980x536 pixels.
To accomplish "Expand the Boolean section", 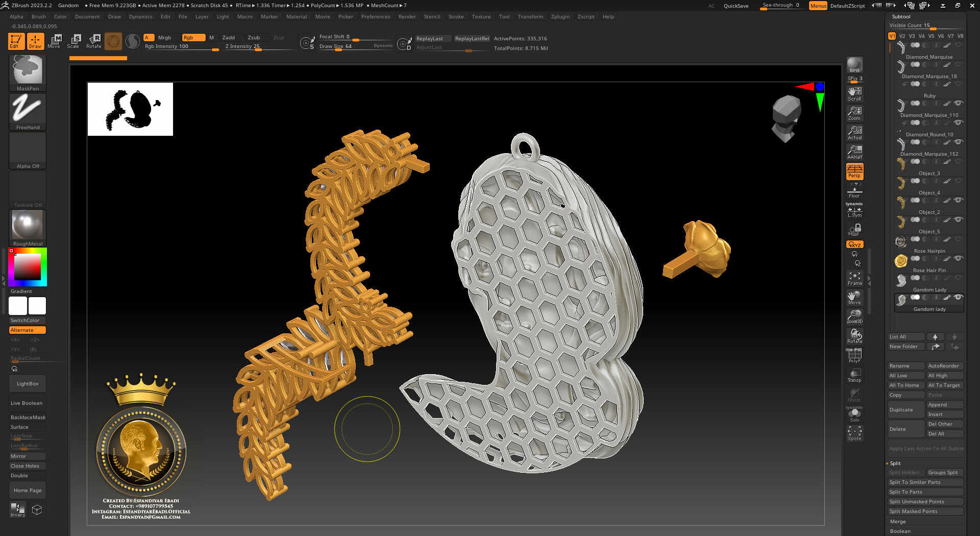I will point(900,531).
